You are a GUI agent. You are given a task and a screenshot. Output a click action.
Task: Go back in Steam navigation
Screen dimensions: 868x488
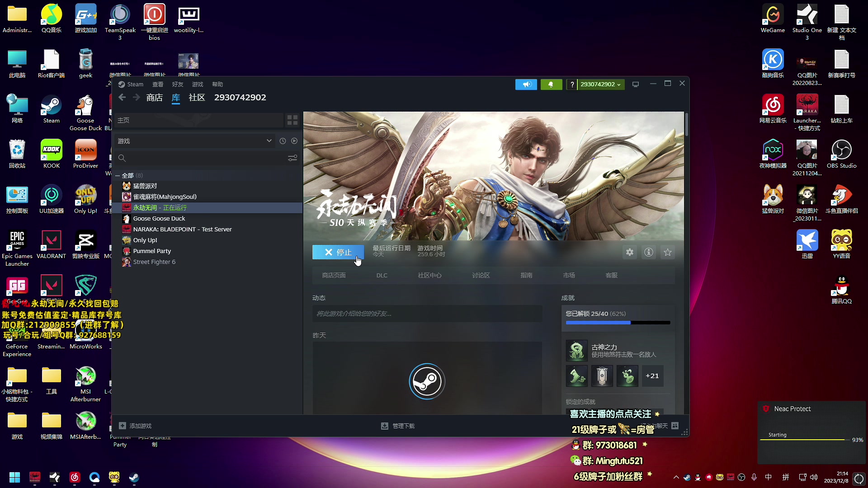coord(122,98)
